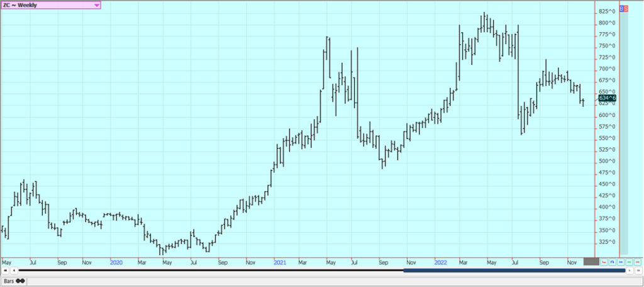Click the blue bracket chart tool icon
Screen dimensions: 644x287
coord(613,262)
